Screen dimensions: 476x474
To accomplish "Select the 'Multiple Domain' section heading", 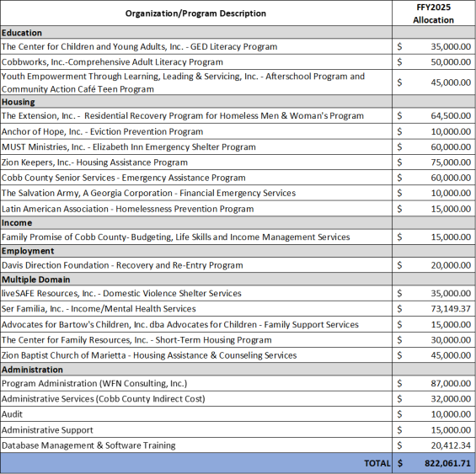I will 36,280.
